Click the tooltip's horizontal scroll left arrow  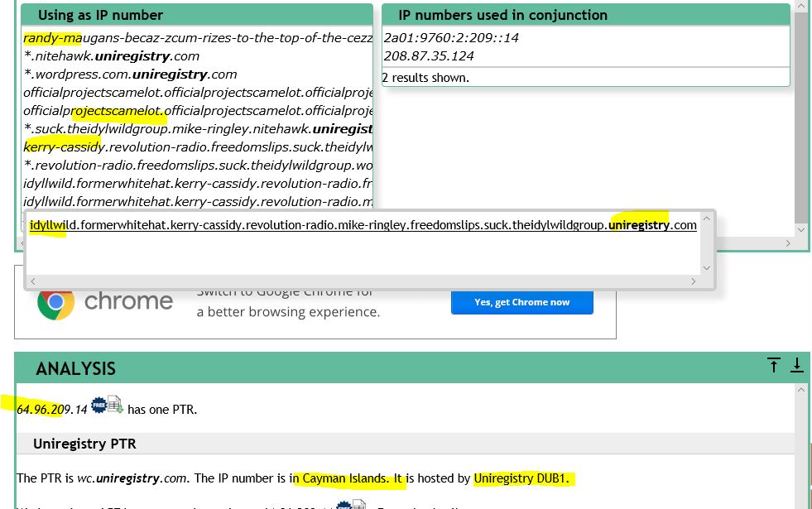pyautogui.click(x=33, y=281)
